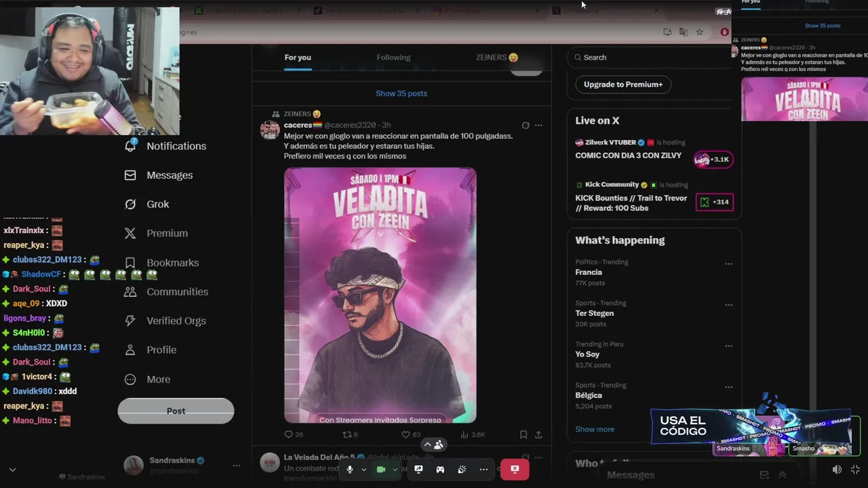Switch to the ZEINERS tab
Image resolution: width=868 pixels, height=488 pixels.
tap(497, 58)
